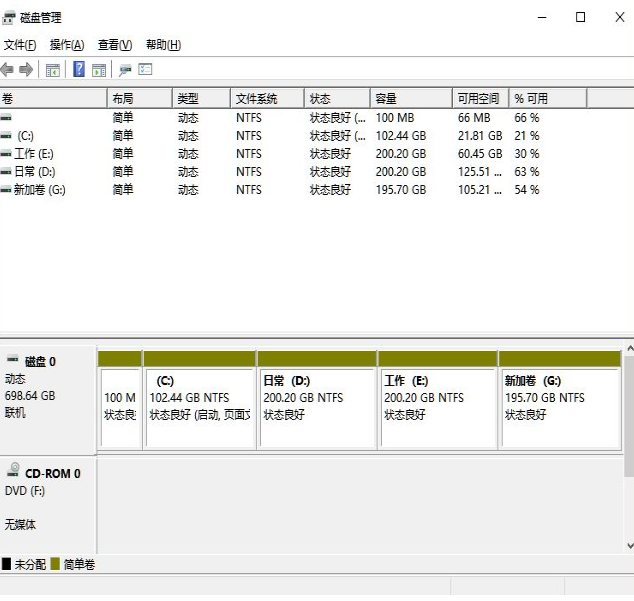Screen dimensions: 634x601
Task: Open the 操作(A) menu
Action: coord(67,45)
